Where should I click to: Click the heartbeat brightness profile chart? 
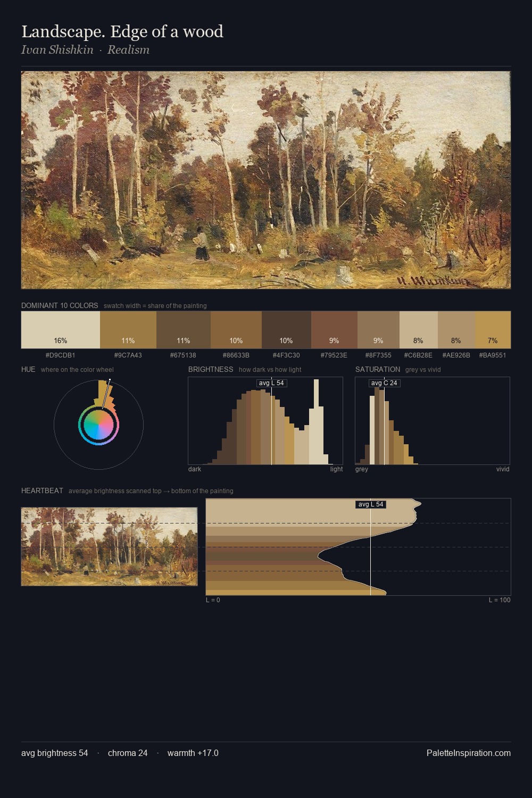(358, 547)
